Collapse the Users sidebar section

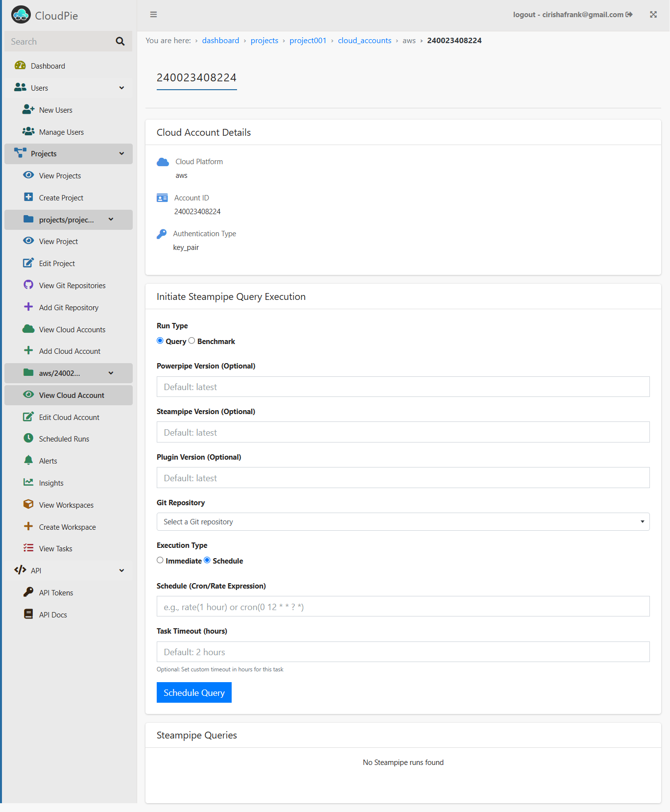121,88
